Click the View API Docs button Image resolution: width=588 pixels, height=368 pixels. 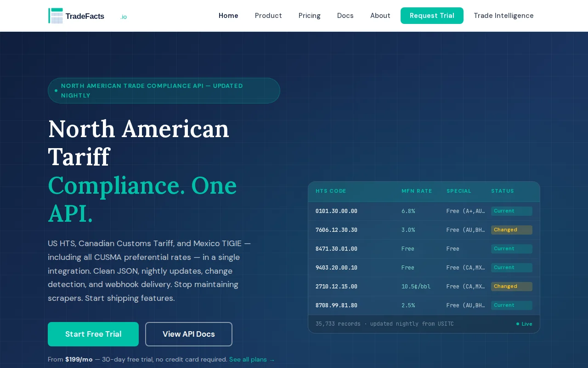point(189,334)
